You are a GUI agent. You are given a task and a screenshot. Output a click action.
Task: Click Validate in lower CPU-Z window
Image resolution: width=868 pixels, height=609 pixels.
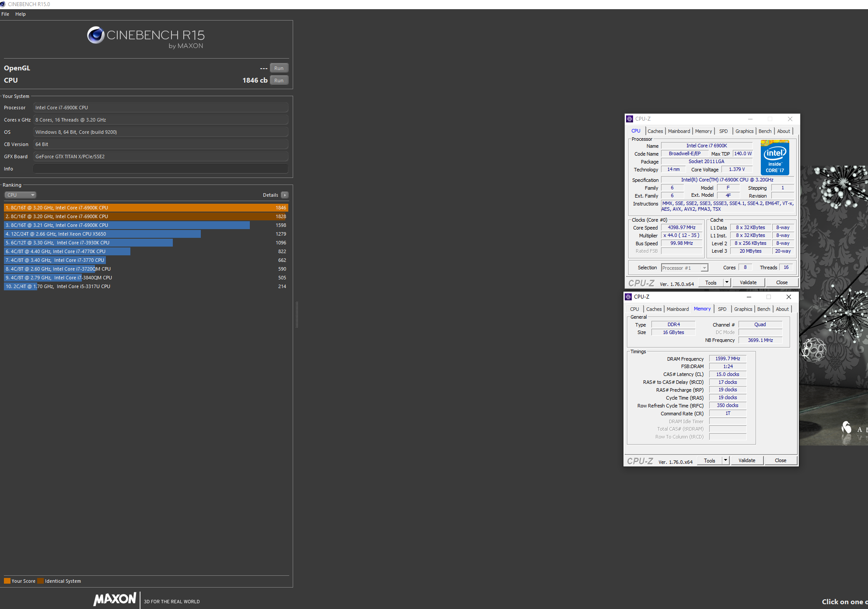pyautogui.click(x=747, y=461)
